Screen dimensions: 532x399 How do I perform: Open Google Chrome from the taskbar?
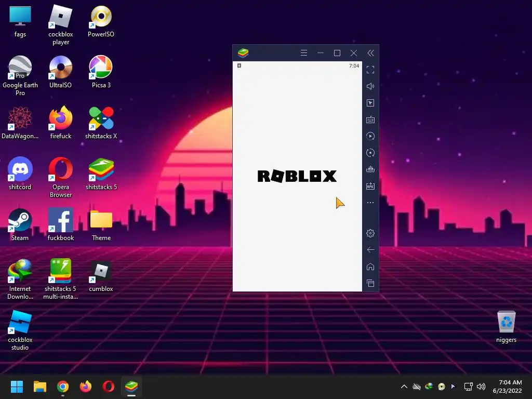pos(63,387)
